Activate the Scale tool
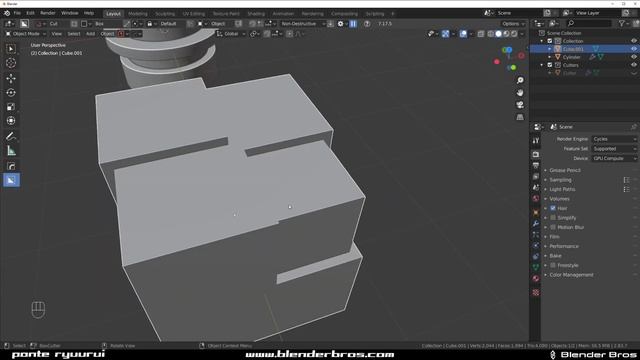 click(x=11, y=107)
